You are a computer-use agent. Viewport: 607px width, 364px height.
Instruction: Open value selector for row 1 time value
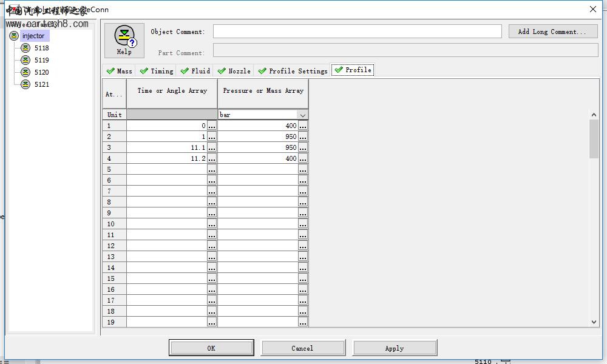coord(212,126)
